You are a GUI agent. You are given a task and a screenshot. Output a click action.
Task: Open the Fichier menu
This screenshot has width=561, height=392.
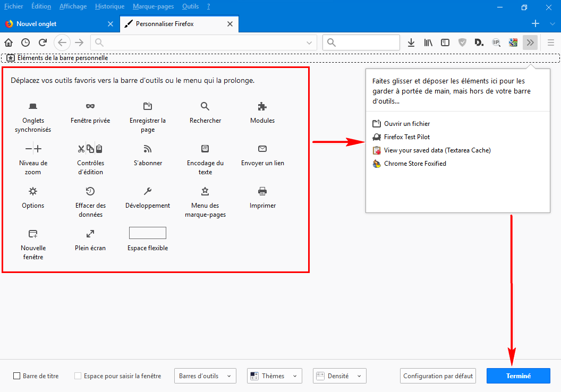(x=14, y=6)
